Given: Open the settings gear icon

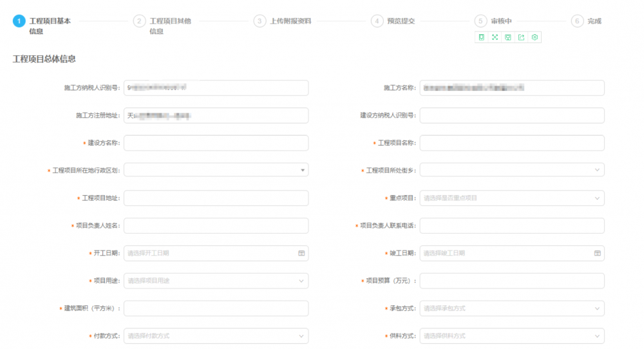Looking at the screenshot, I should coord(535,37).
